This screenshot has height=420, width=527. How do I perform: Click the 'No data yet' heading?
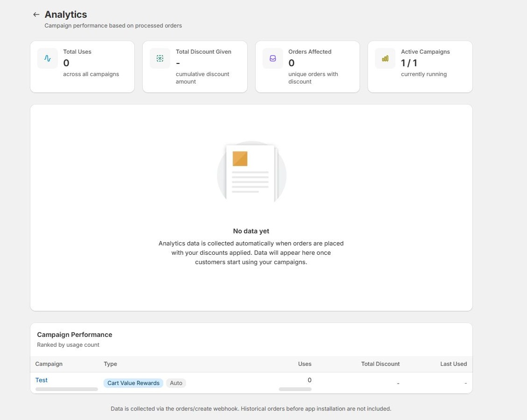pos(251,231)
